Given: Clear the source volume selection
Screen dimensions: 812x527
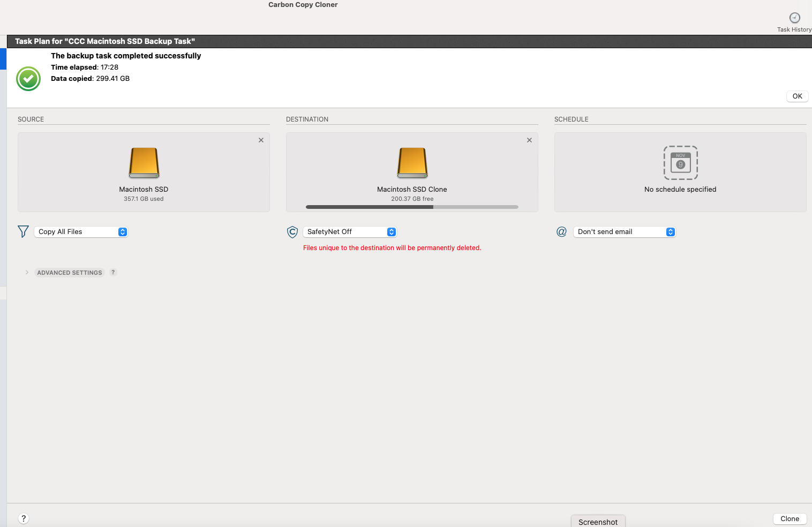Looking at the screenshot, I should (x=261, y=140).
